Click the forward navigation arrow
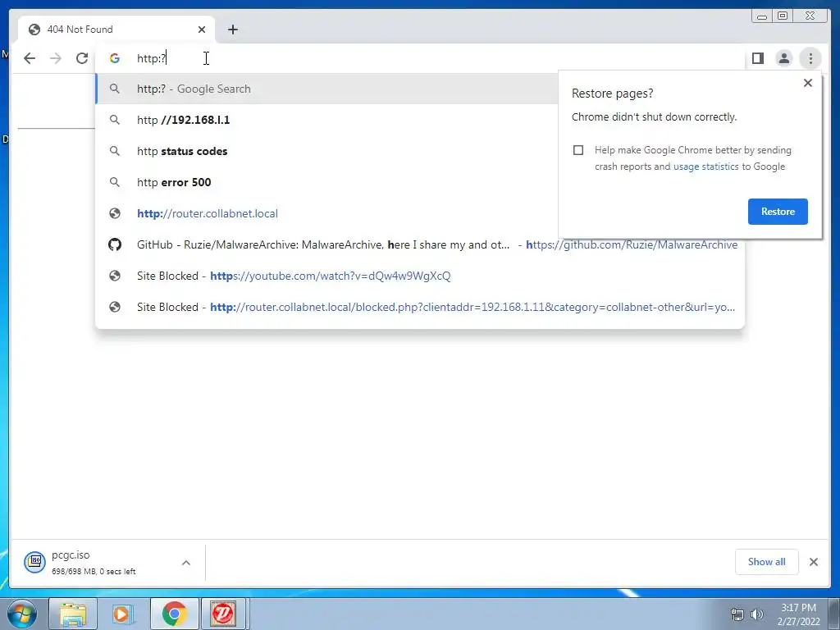840x630 pixels. [x=56, y=58]
